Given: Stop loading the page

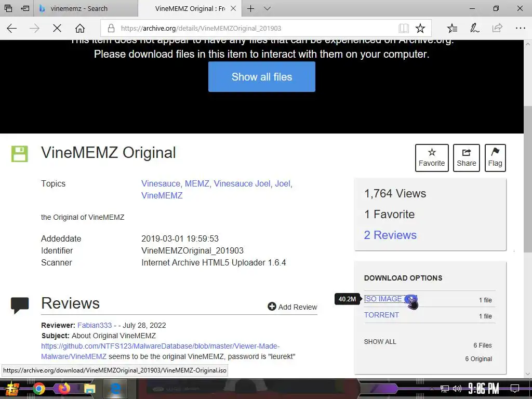Looking at the screenshot, I should pos(57,28).
